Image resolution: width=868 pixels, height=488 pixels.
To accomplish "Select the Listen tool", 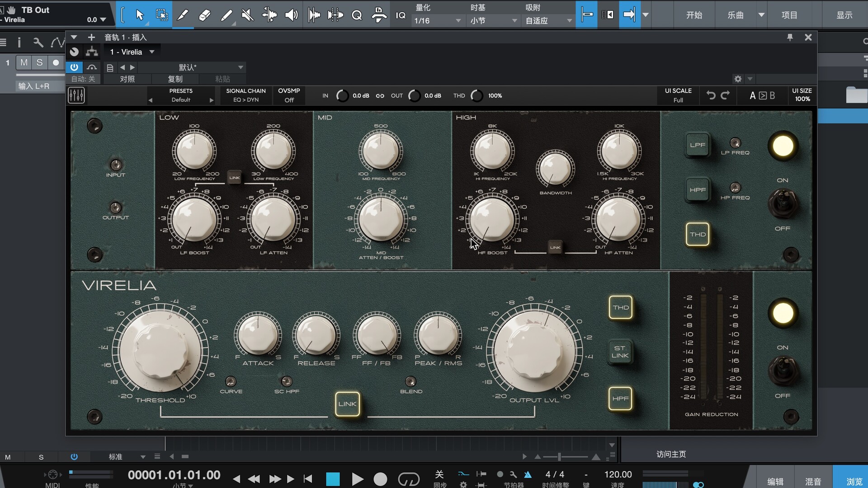I will pyautogui.click(x=292, y=14).
